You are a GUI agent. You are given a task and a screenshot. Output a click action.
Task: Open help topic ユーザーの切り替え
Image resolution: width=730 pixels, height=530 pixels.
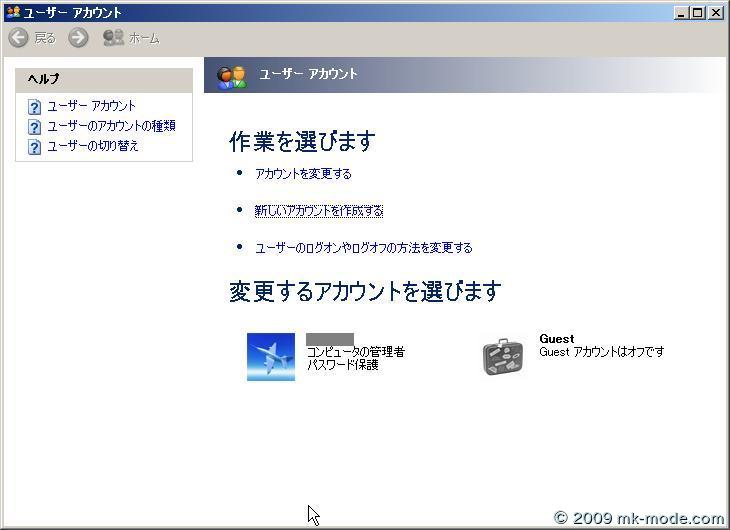93,146
